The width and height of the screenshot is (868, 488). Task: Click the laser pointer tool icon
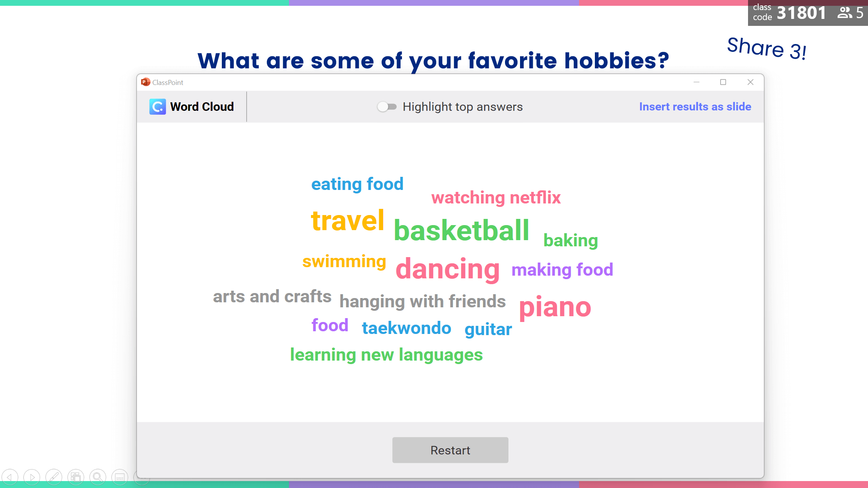pos(54,477)
